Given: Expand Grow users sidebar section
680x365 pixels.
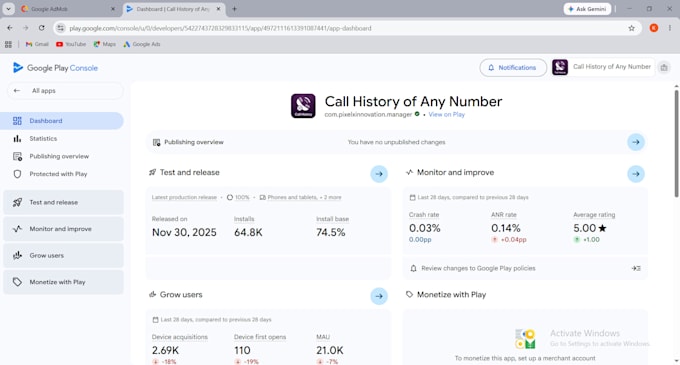Looking at the screenshot, I should pyautogui.click(x=63, y=255).
